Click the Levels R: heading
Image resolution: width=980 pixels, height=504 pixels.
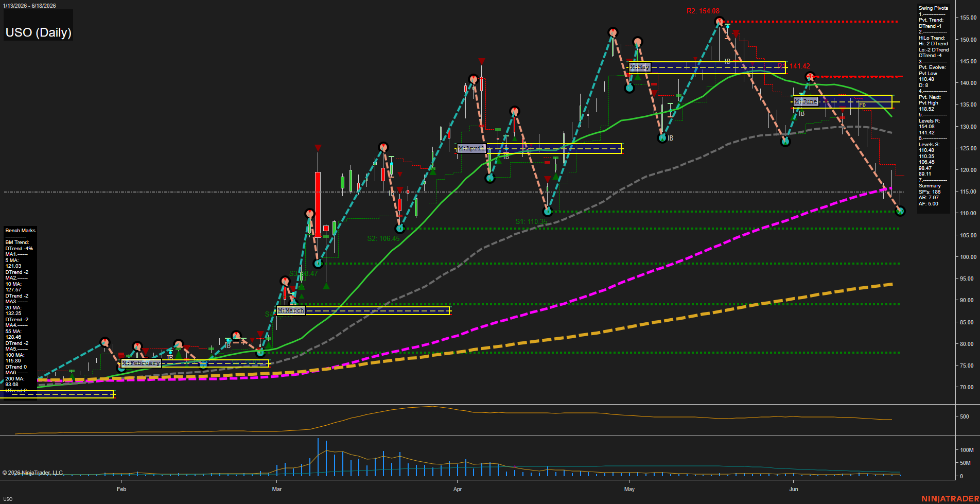click(x=929, y=121)
